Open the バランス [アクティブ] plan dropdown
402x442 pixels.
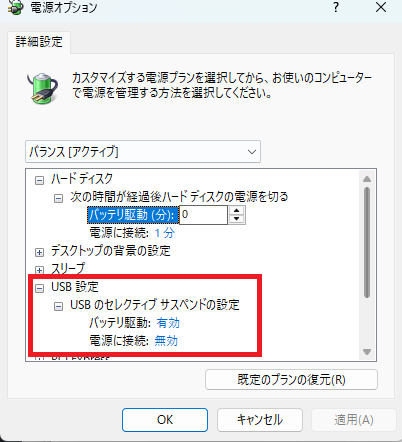tap(143, 152)
